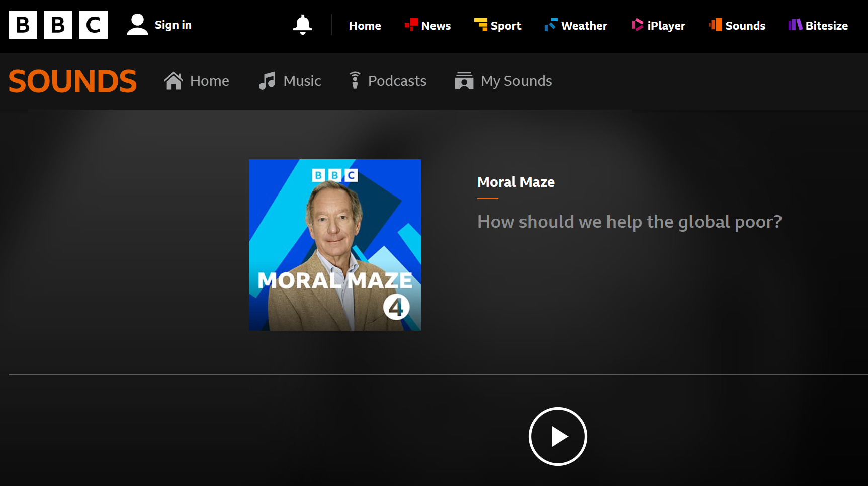Open the iPlayer link

pyautogui.click(x=666, y=26)
